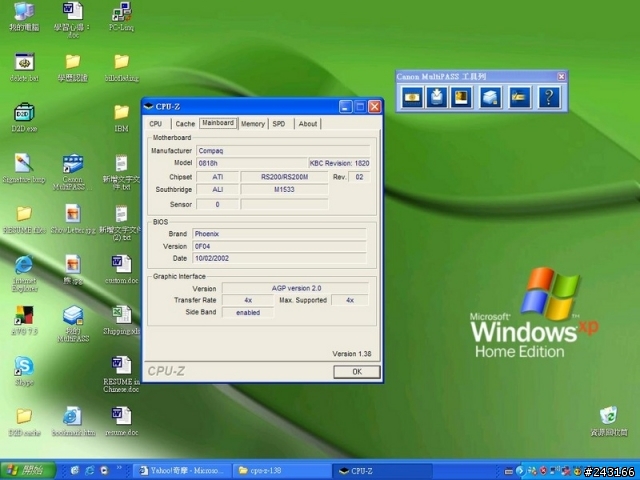Select the custom.doc Word document
Viewport: 640px width, 480px height.
point(122,270)
